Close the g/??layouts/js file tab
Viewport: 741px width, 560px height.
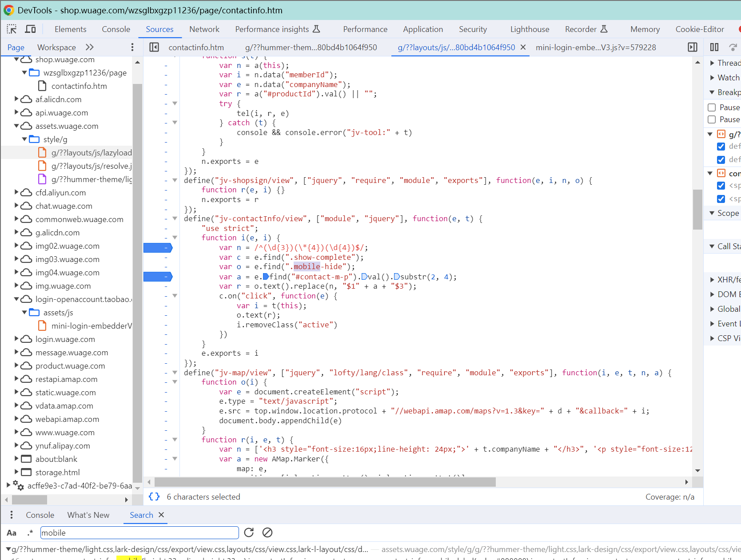[523, 47]
